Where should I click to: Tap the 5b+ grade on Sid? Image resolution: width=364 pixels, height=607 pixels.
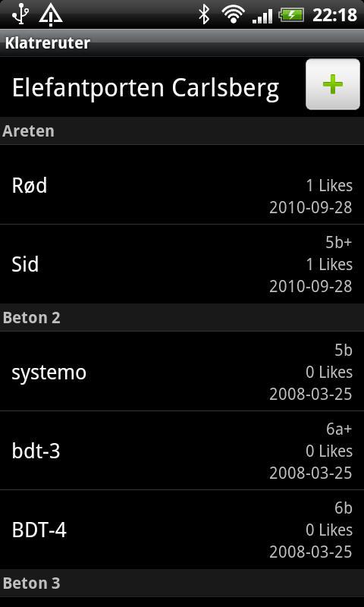coord(339,242)
